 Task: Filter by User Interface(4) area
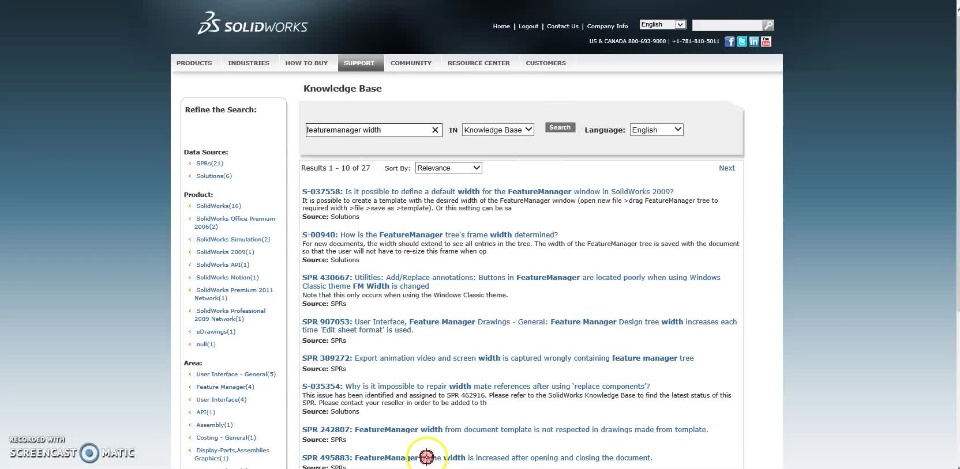[x=221, y=400]
